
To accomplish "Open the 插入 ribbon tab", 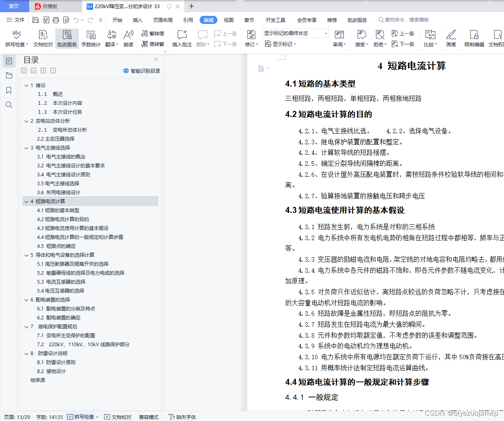I will [138, 20].
